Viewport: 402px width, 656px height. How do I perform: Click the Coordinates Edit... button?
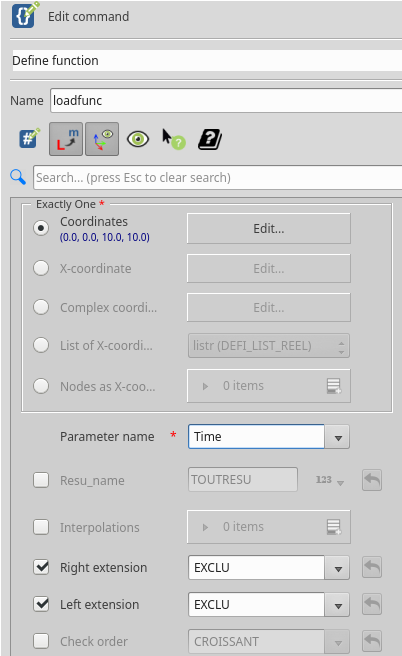pos(269,228)
